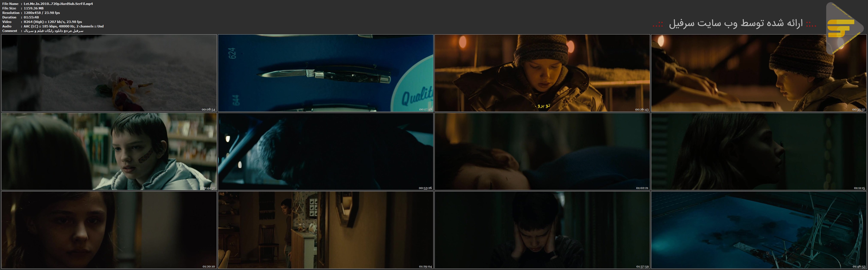Open thumbnail with yellow Persian subtitle

click(x=542, y=73)
